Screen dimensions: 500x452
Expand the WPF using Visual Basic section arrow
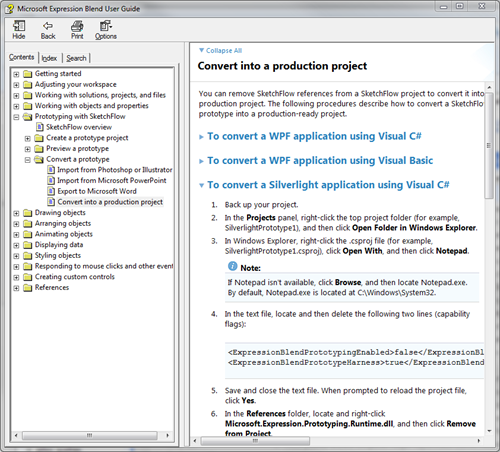point(201,161)
